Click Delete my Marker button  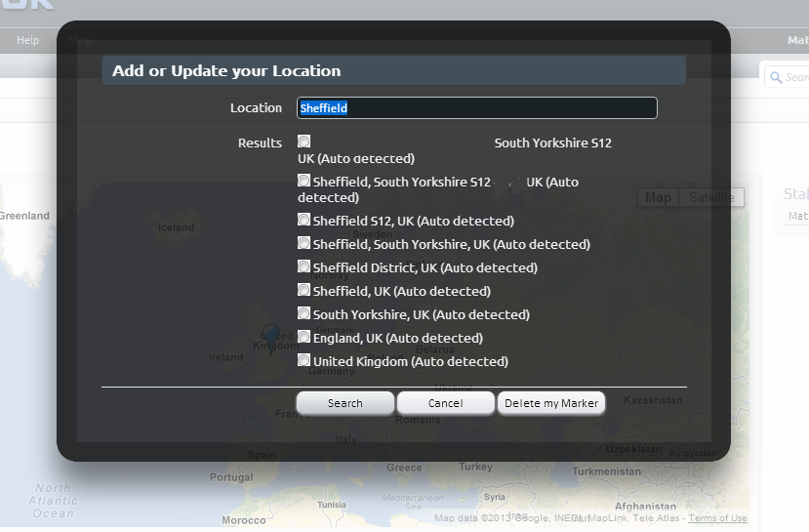point(551,403)
